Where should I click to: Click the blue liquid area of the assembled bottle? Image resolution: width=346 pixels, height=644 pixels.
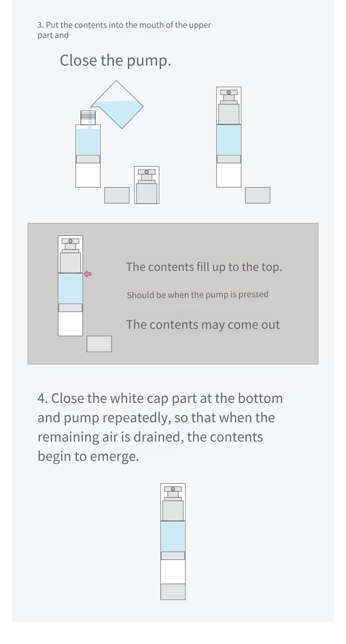[229, 140]
